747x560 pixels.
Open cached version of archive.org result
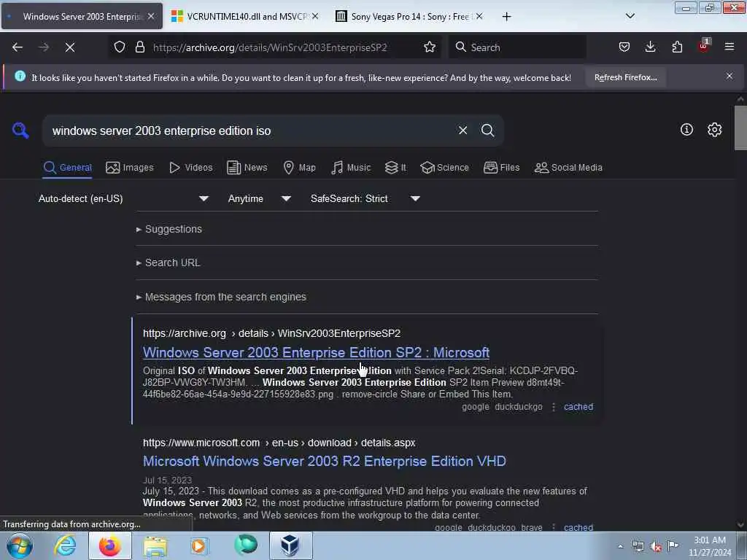[x=578, y=407]
